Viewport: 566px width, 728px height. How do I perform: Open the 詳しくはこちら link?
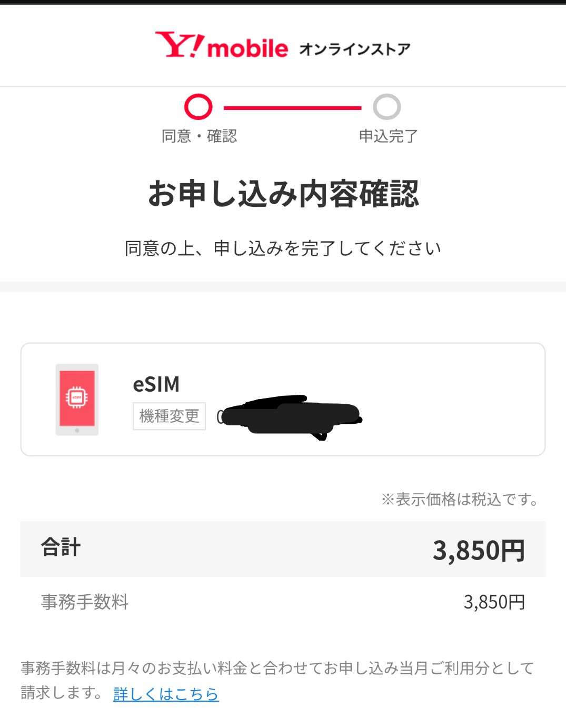tap(166, 694)
